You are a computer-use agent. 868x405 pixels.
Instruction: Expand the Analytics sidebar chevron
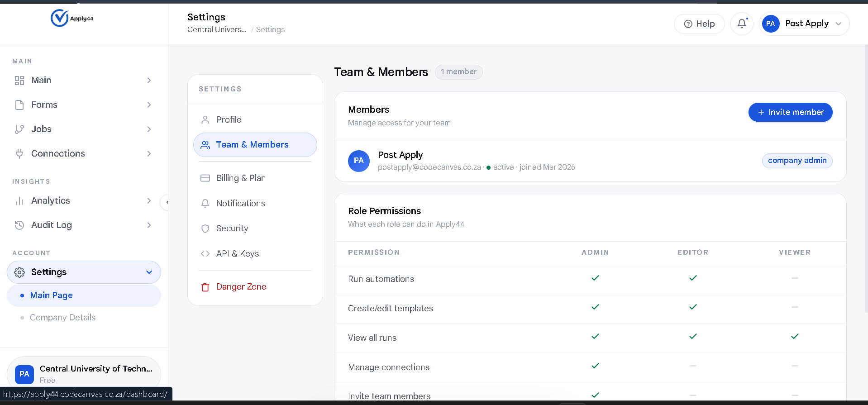[149, 201]
